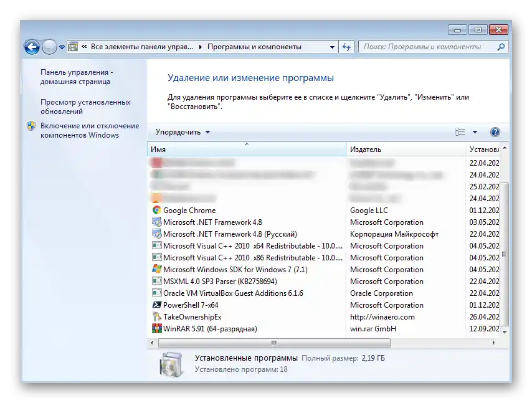Click publisher cell "Oracle Corporation"
The image size is (532, 403).
381,293
